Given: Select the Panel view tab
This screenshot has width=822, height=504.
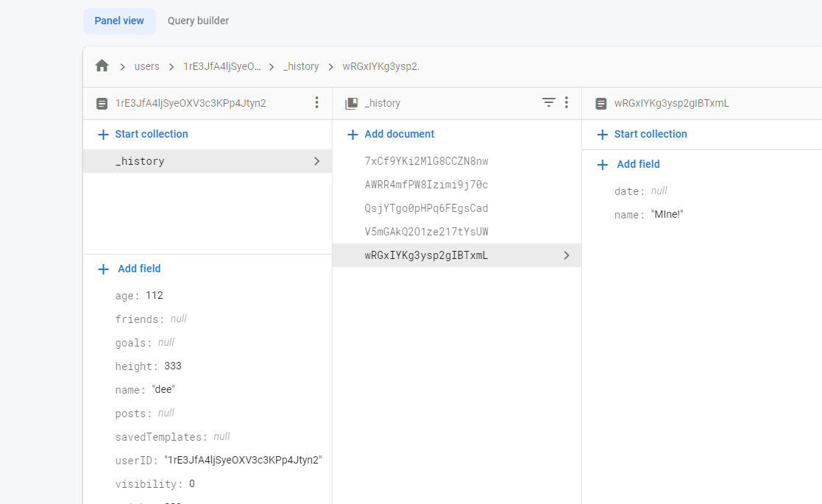Looking at the screenshot, I should [119, 21].
